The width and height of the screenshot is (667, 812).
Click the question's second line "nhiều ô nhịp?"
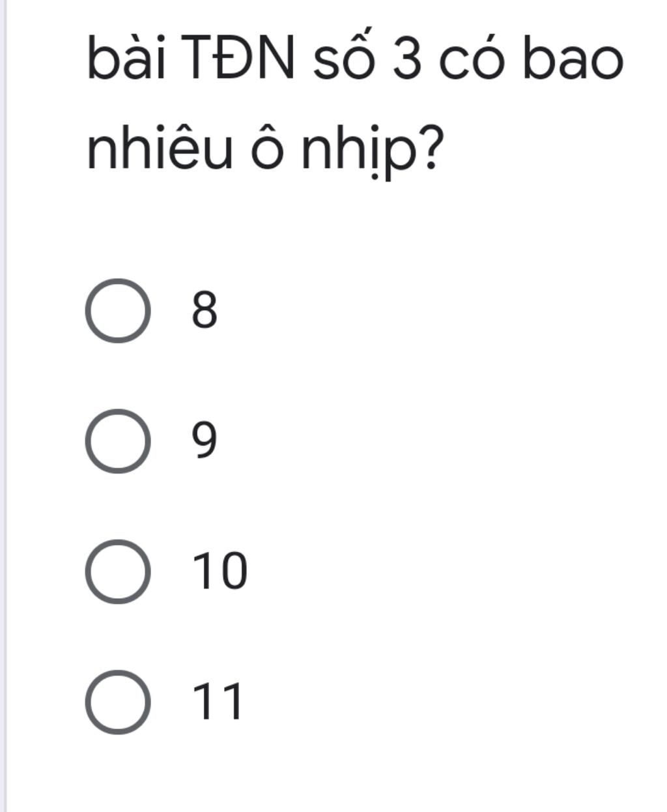pos(265,151)
